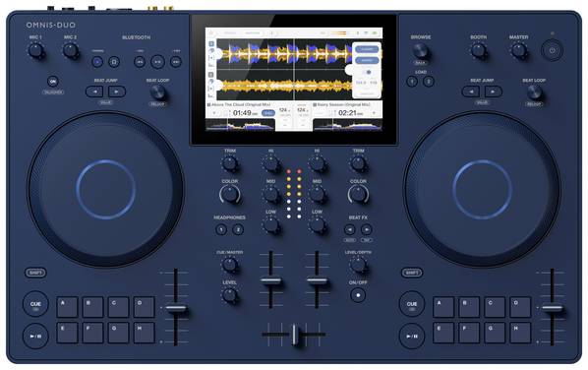The height and width of the screenshot is (370, 588).
Task: Click the BROWSE rotary selector
Action: click(x=421, y=50)
